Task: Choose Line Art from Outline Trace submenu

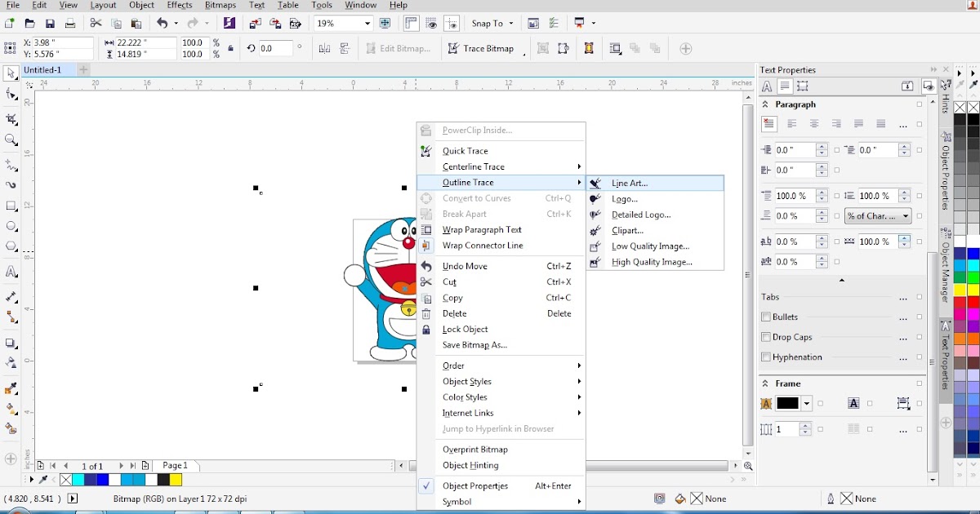Action: click(655, 183)
